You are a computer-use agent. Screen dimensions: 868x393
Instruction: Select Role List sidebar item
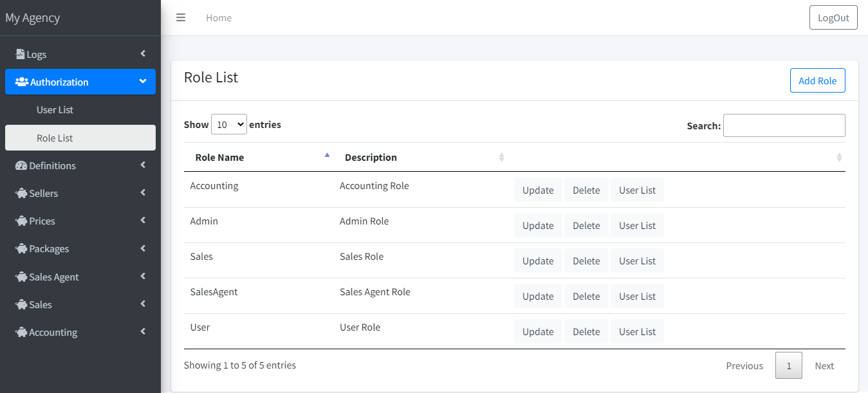click(x=55, y=138)
